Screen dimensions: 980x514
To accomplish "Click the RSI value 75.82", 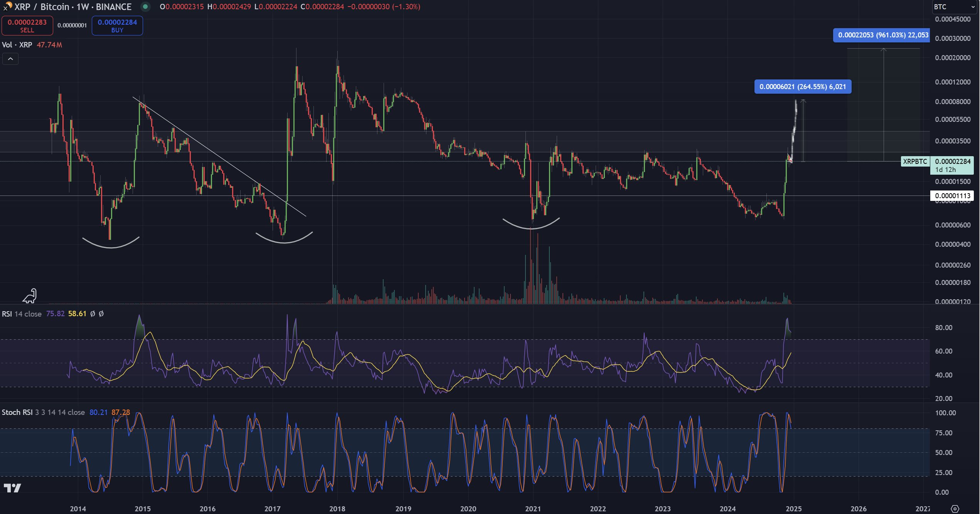I will (55, 314).
